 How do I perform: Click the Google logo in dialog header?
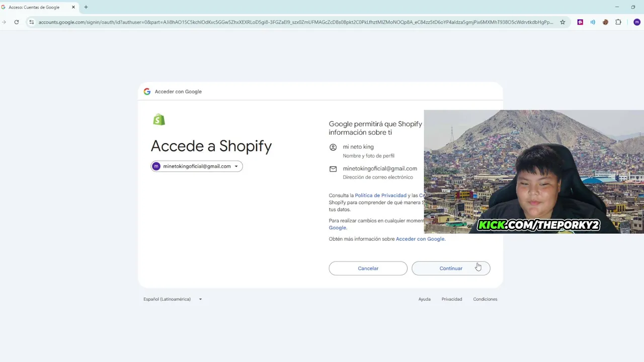pyautogui.click(x=147, y=92)
